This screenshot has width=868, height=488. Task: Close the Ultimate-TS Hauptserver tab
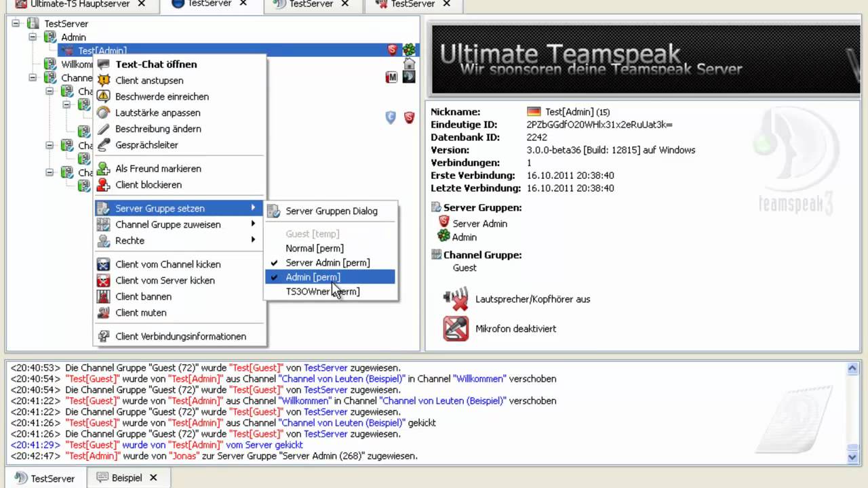point(141,4)
